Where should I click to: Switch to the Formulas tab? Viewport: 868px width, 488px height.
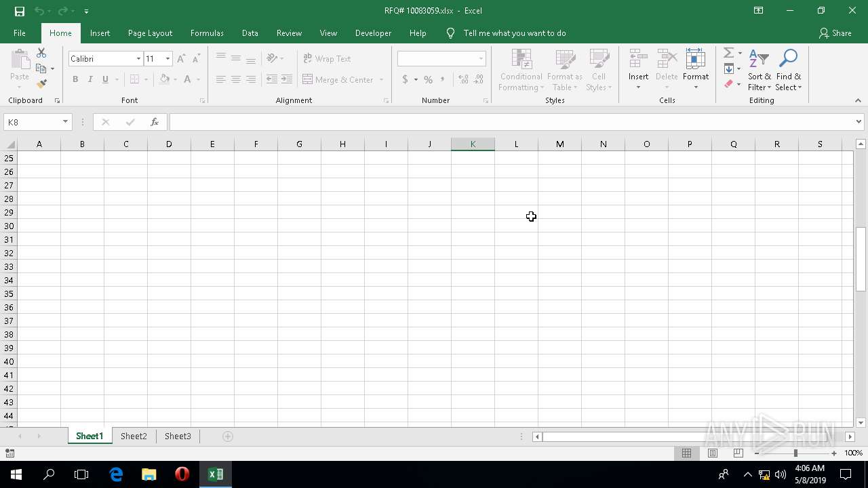click(207, 33)
